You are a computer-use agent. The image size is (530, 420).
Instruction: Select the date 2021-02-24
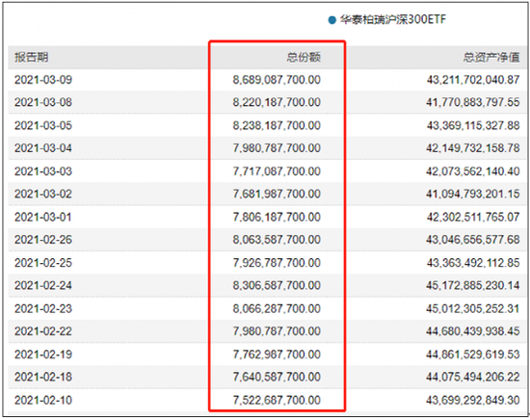click(x=43, y=285)
